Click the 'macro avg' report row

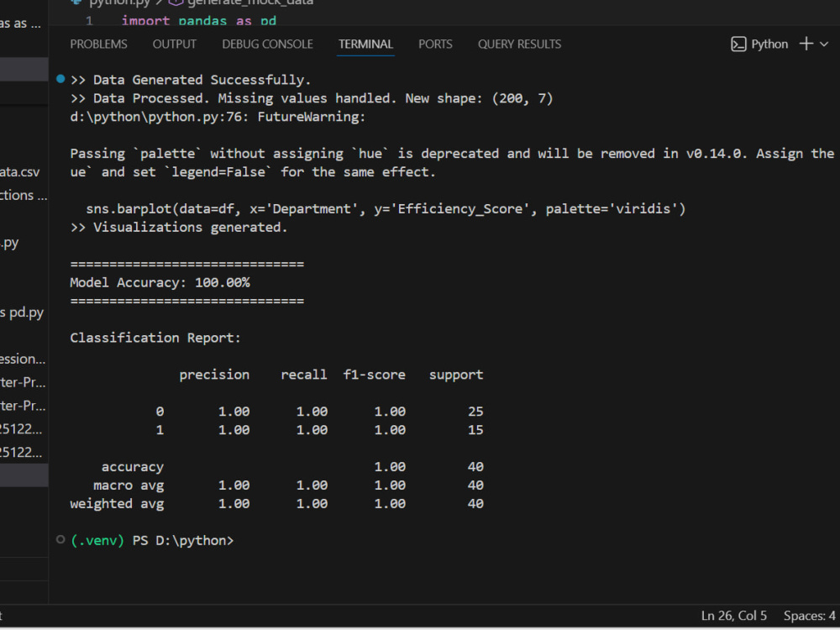pyautogui.click(x=288, y=486)
